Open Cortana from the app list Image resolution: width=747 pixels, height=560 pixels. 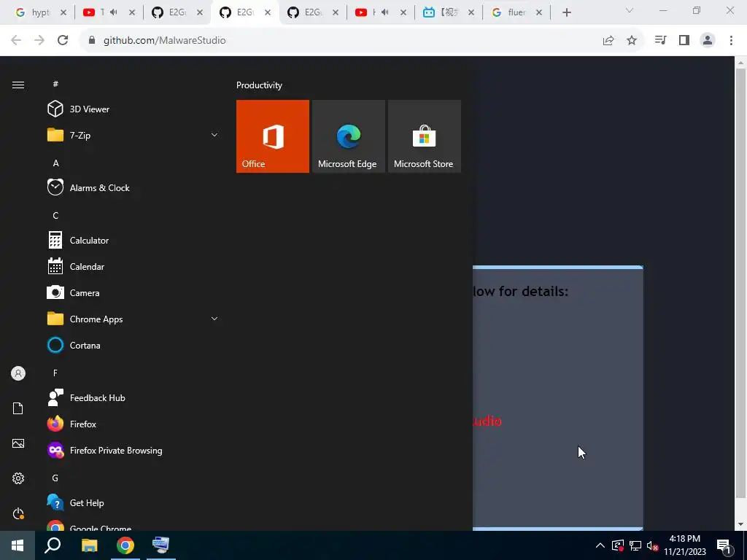[x=133, y=345]
